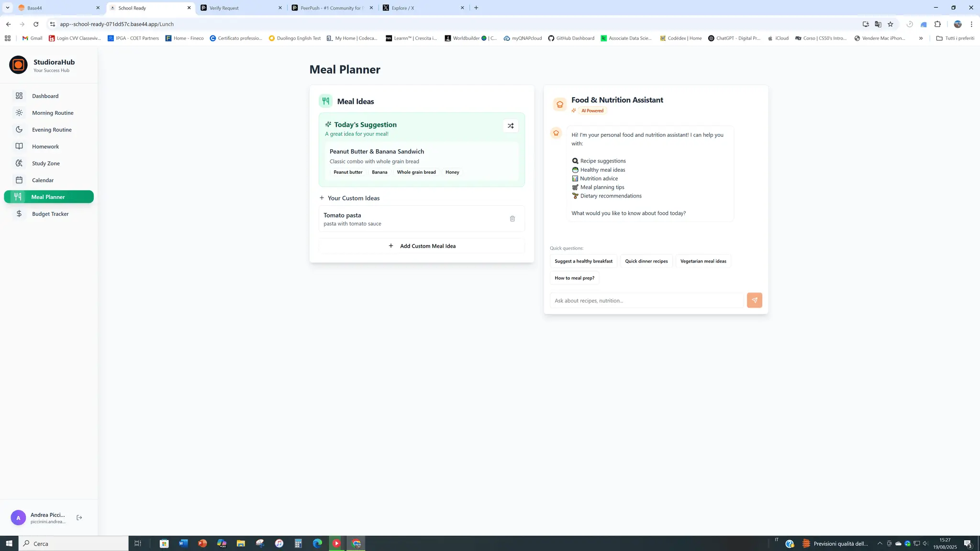Click the chef hat icon beside assistant title
This screenshot has height=551, width=980.
tap(560, 104)
